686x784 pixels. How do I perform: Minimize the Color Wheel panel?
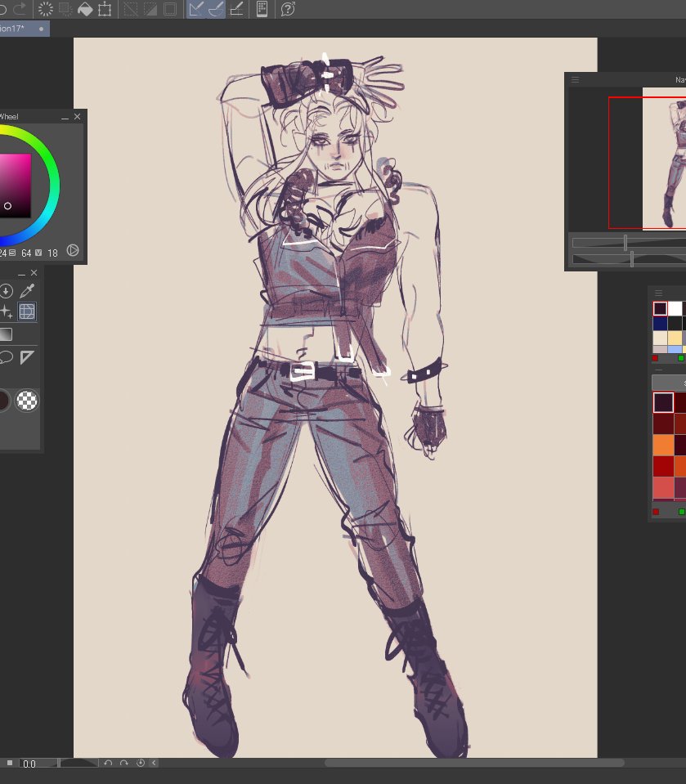point(65,117)
